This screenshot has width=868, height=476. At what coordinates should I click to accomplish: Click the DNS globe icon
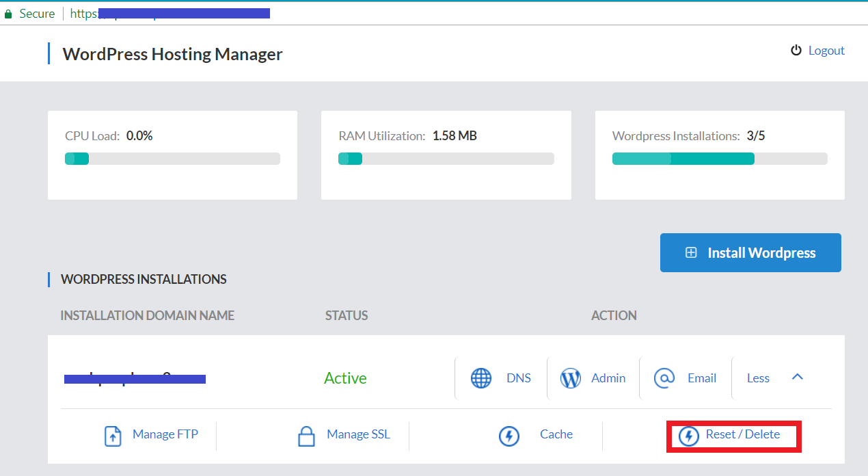click(481, 378)
